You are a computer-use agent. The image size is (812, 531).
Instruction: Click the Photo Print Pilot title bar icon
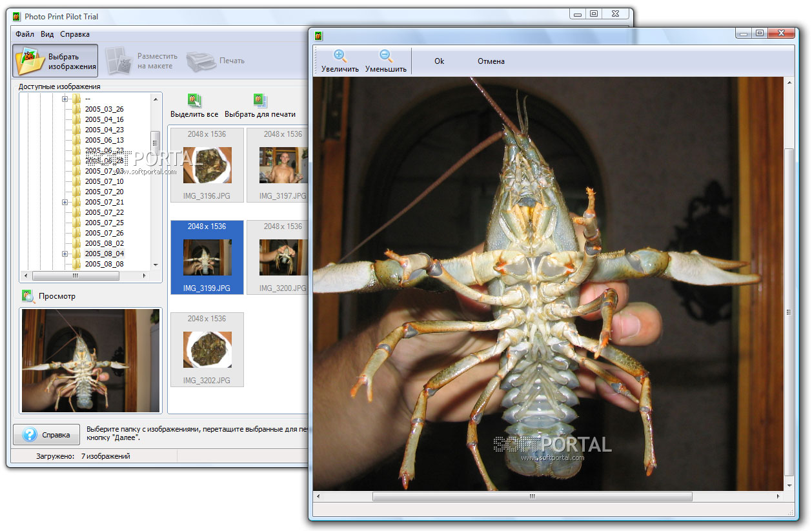pyautogui.click(x=17, y=16)
